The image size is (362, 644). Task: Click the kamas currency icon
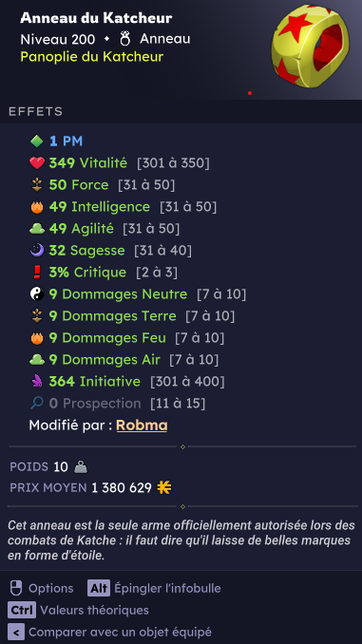(x=164, y=488)
